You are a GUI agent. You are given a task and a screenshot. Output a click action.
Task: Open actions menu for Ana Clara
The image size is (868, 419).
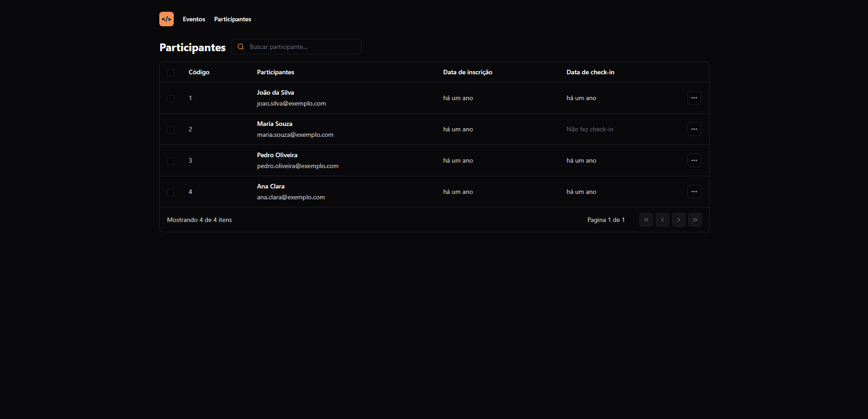point(694,192)
